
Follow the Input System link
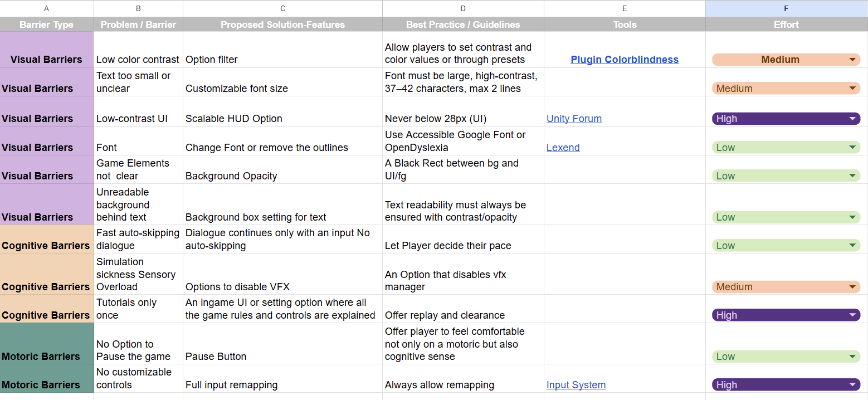point(576,385)
